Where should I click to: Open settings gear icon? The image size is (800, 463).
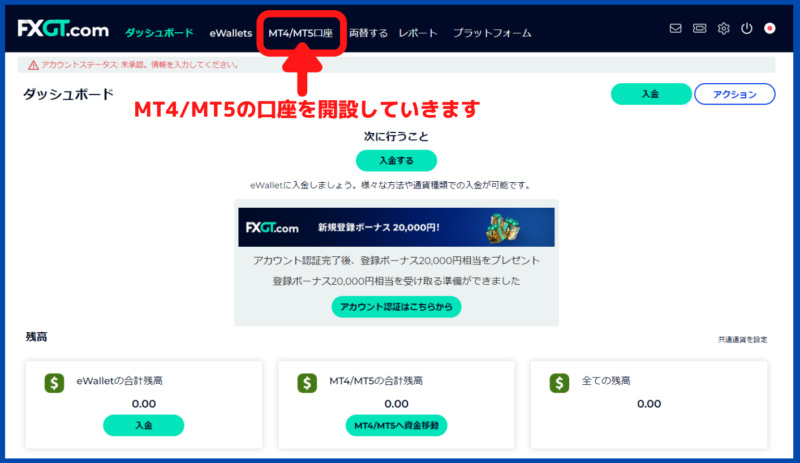tap(723, 29)
